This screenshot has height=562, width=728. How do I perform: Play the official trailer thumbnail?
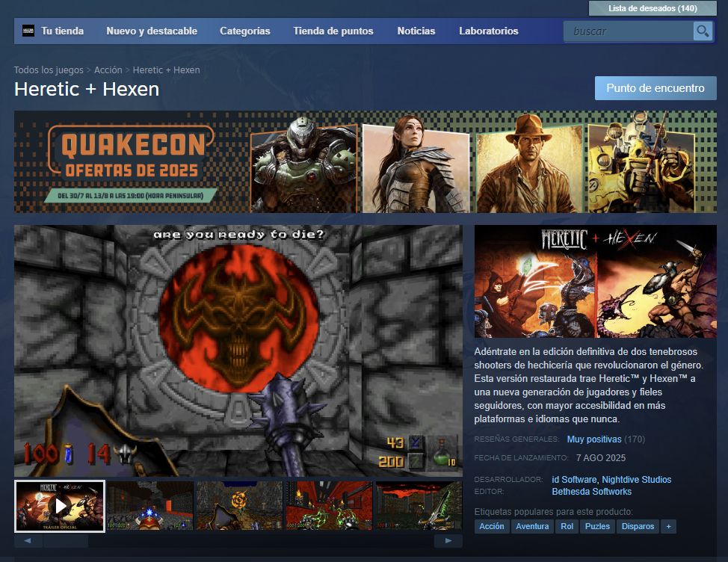tap(60, 506)
